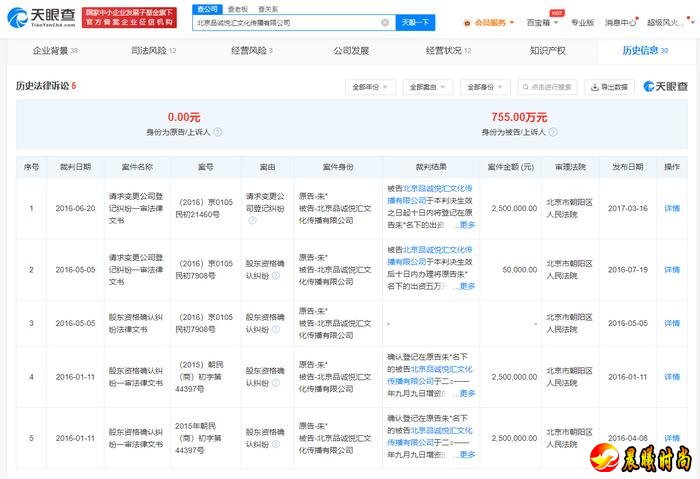Click the amount 50,000.00 in row 2
Screen dimensions: 700x479
pos(520,270)
